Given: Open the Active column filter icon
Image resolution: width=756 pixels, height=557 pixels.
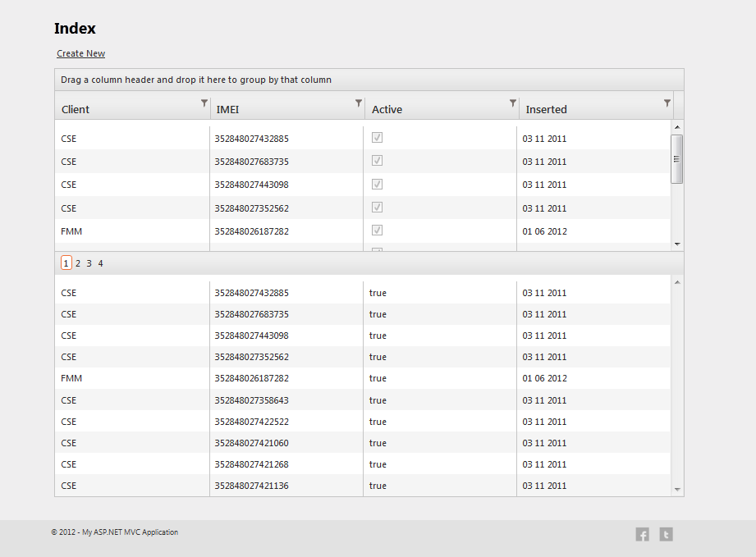Looking at the screenshot, I should [513, 103].
